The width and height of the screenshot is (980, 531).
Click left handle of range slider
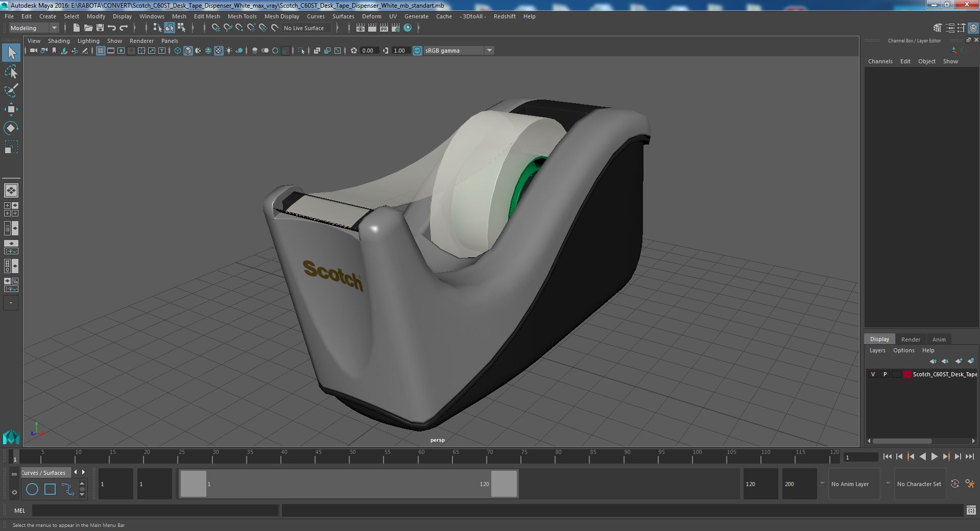pos(193,484)
